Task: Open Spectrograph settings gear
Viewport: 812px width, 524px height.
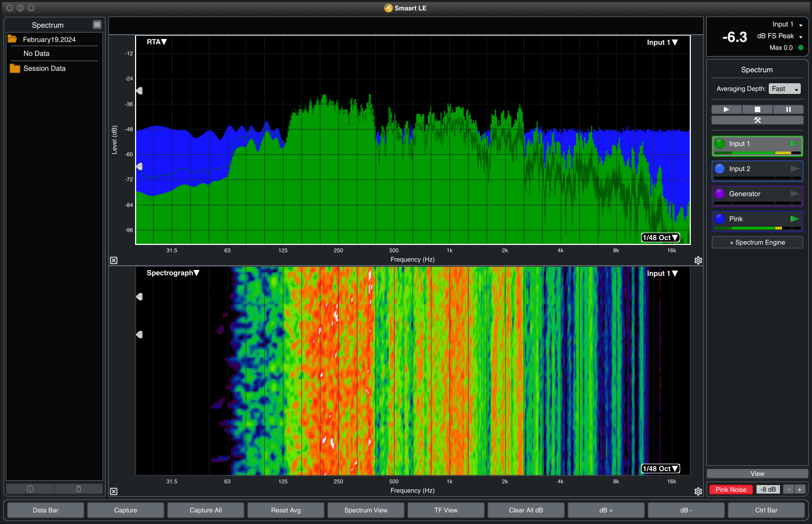Action: tap(698, 491)
